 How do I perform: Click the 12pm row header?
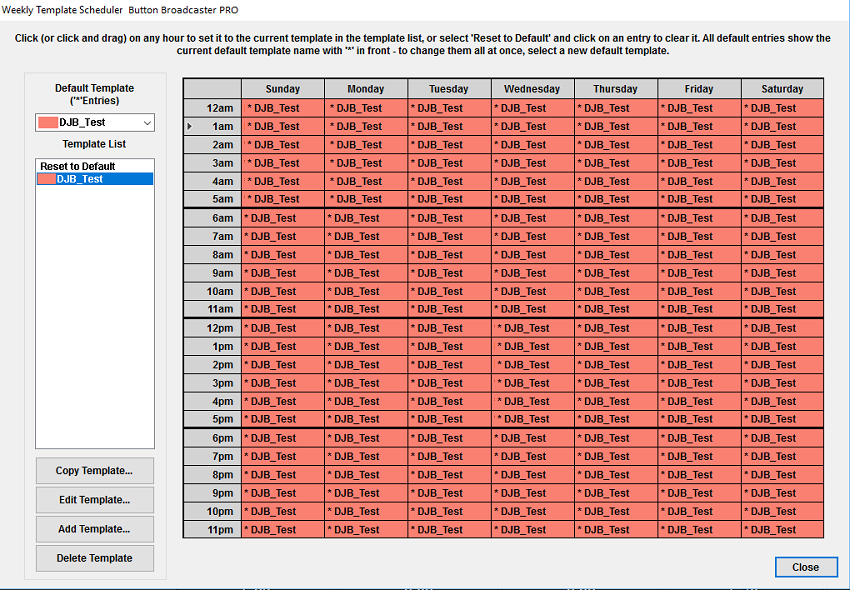coord(212,328)
